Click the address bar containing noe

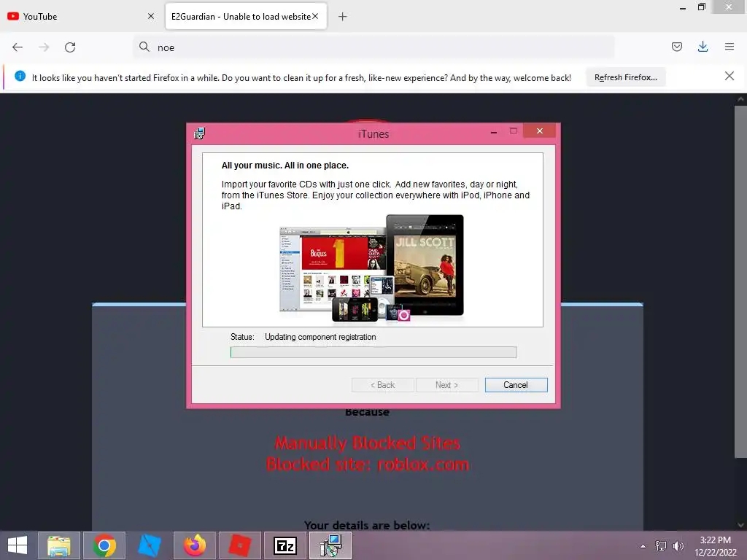[373, 47]
